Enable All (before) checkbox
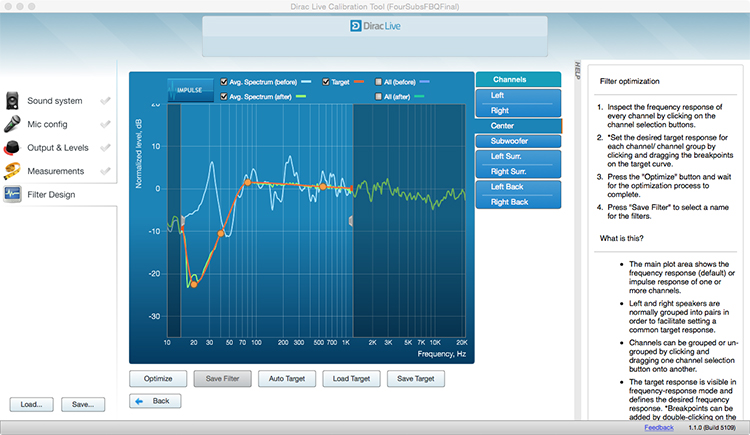 (378, 82)
